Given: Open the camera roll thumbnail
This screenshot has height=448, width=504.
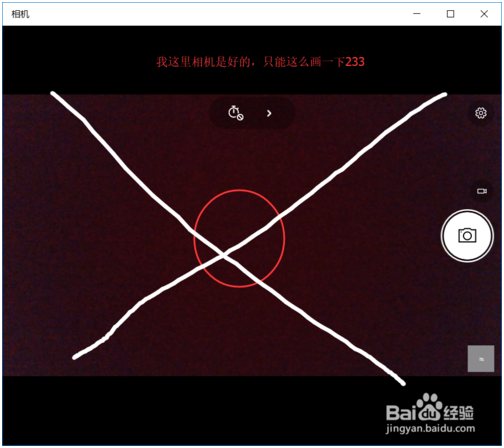Looking at the screenshot, I should click(481, 359).
